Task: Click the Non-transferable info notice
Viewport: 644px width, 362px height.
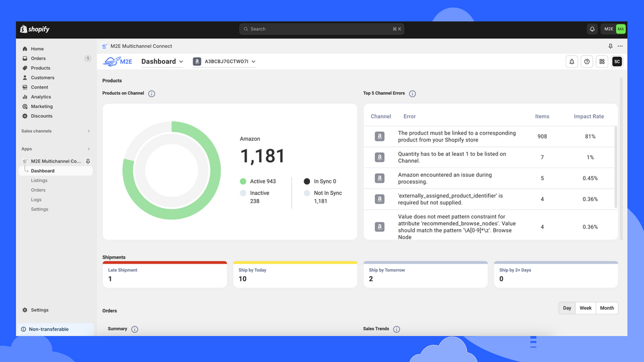Action: [x=55, y=329]
